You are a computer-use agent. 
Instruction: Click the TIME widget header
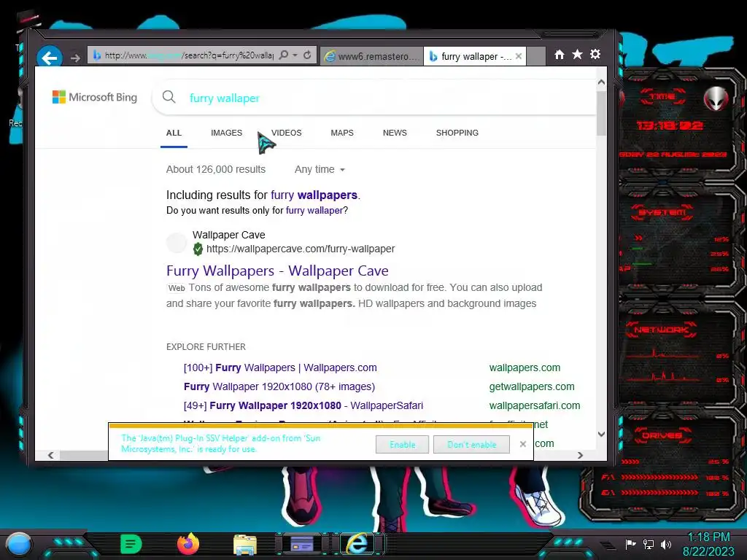coord(662,97)
